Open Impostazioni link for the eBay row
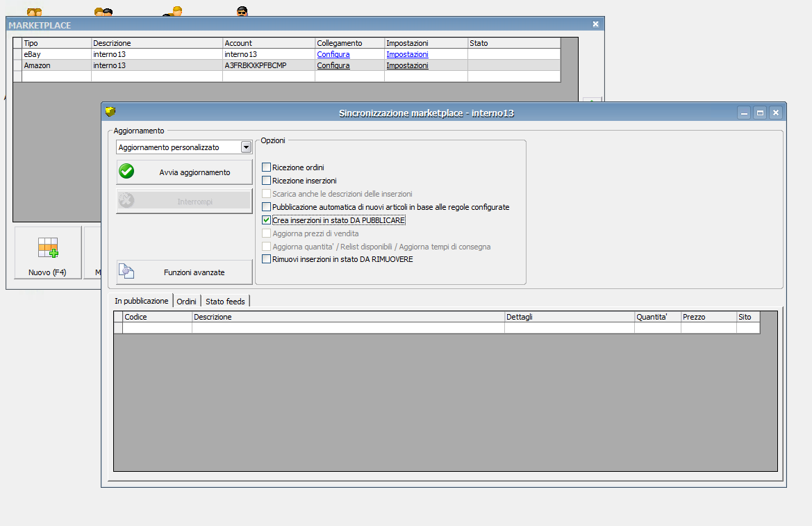Screen dimensions: 812x526 tap(408, 54)
